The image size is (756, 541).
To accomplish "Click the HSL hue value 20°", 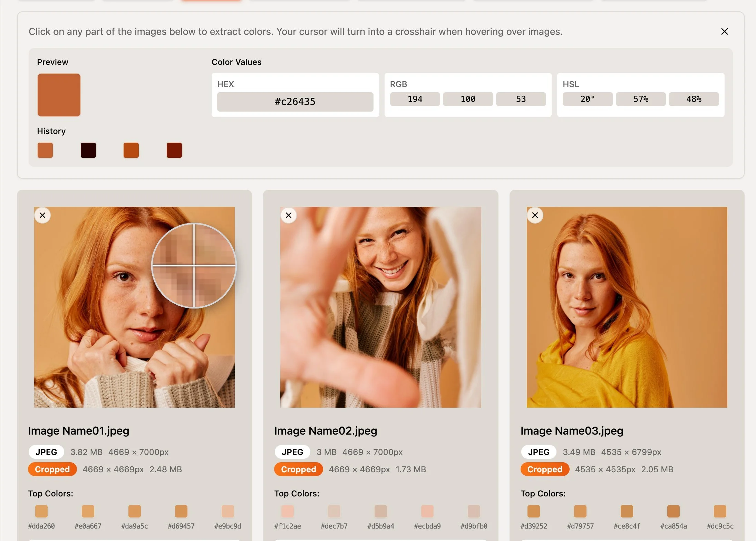I will [x=587, y=99].
